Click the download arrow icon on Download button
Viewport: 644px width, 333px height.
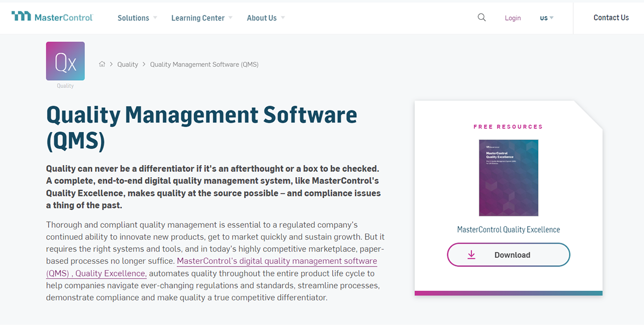point(472,255)
